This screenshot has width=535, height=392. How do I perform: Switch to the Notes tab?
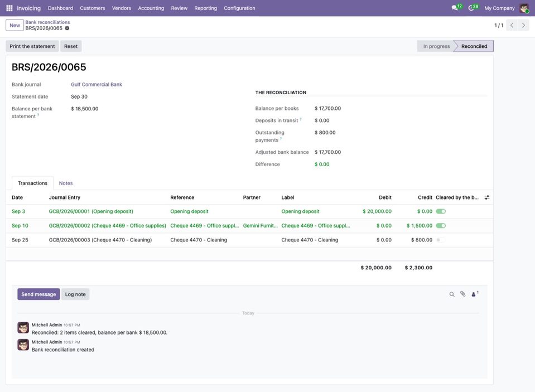point(65,183)
